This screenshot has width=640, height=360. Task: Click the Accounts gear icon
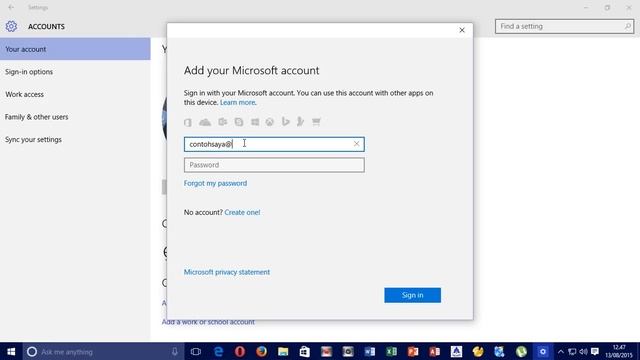[x=11, y=26]
